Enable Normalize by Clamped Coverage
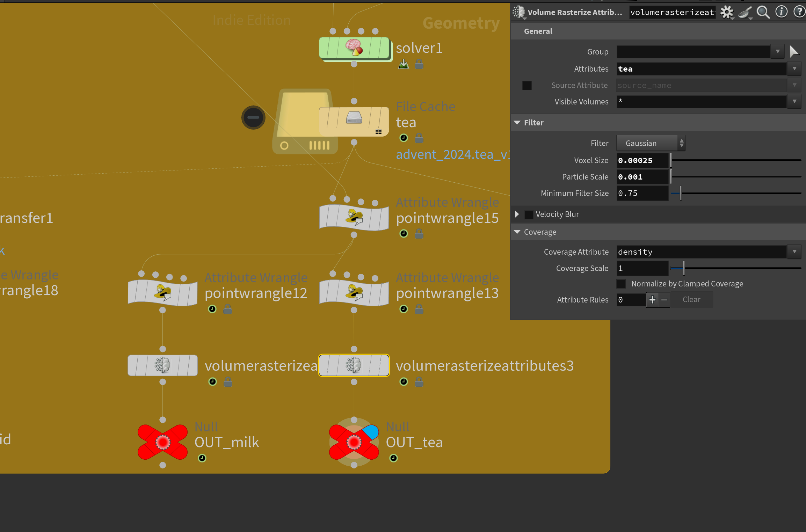 click(621, 284)
